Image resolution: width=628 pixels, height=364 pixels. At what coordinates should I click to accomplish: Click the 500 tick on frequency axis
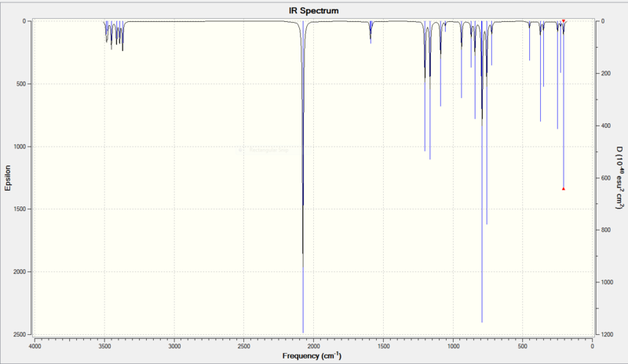[x=523, y=347]
